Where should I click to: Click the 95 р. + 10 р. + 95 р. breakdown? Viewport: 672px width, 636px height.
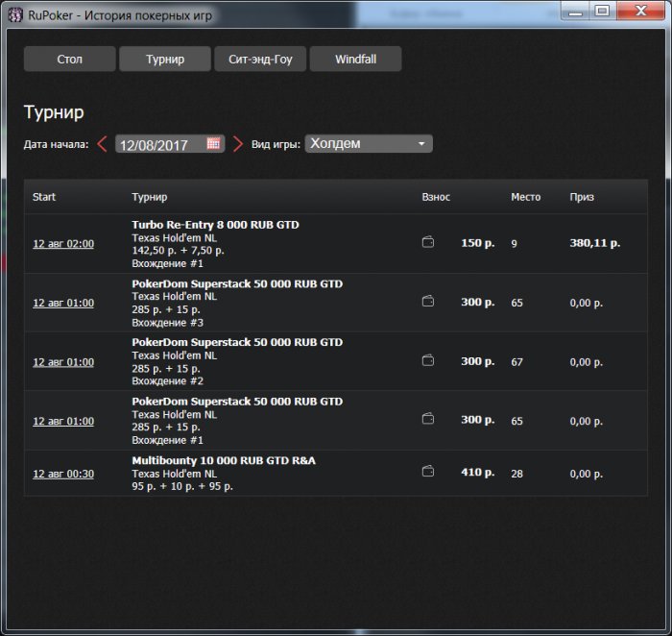click(182, 486)
